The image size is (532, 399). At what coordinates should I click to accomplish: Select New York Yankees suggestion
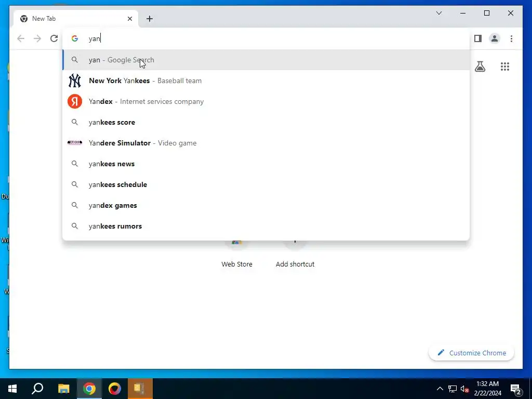267,81
